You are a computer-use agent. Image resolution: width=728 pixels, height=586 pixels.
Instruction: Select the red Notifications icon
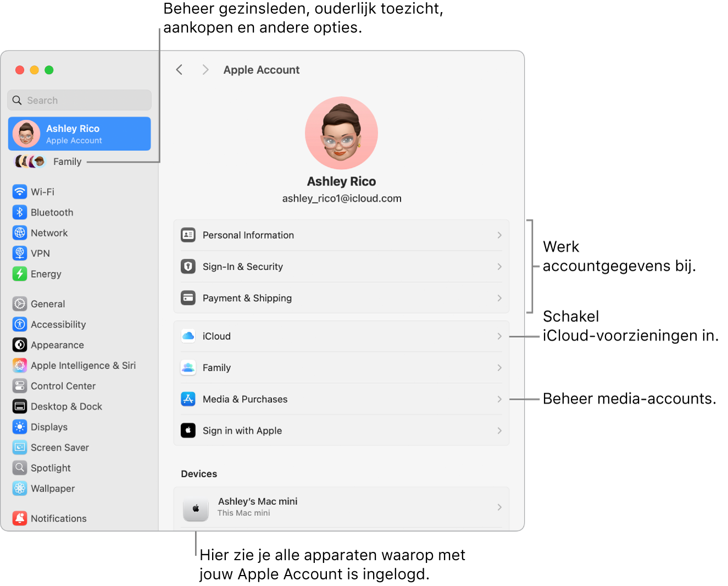pos(20,518)
